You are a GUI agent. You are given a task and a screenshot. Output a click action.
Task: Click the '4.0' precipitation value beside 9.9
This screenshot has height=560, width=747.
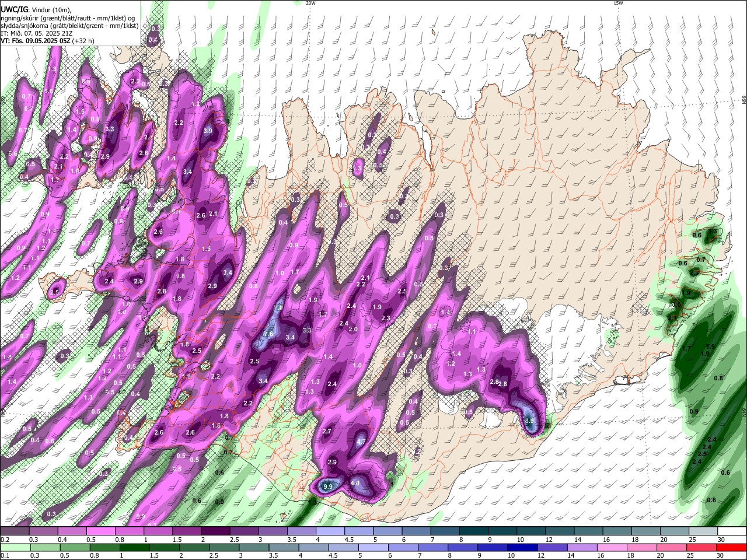point(355,483)
